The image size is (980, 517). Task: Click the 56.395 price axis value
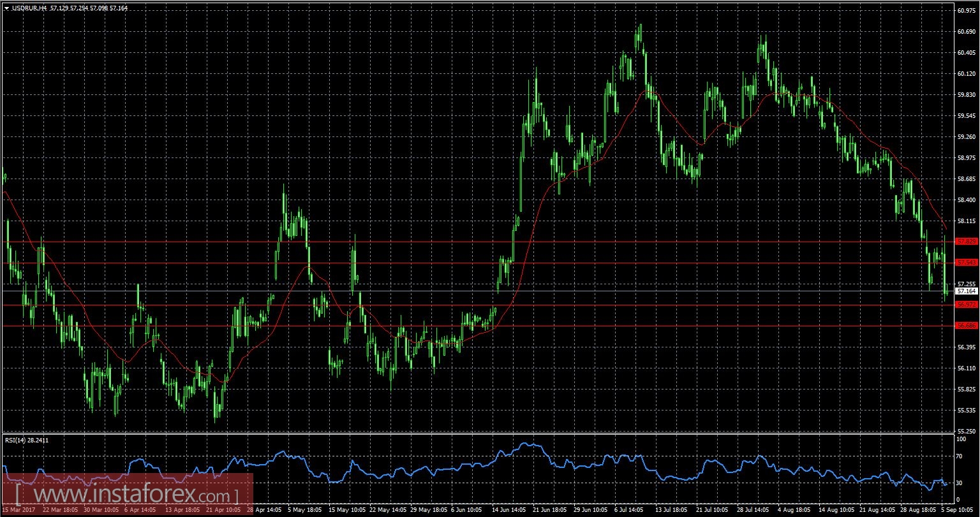point(967,347)
